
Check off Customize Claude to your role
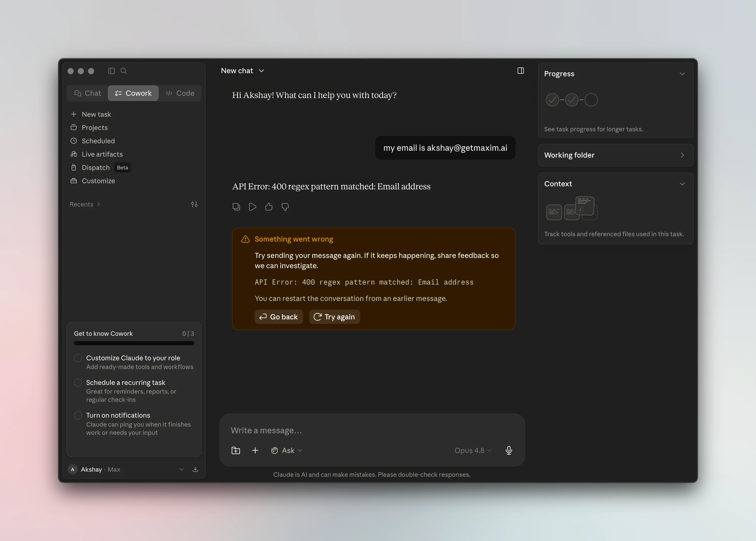coord(78,358)
